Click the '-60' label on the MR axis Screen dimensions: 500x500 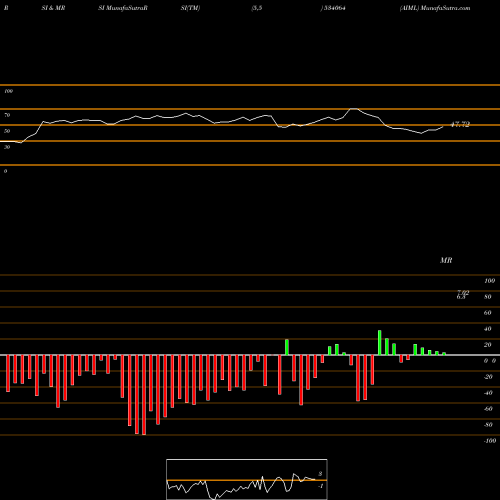(488, 409)
